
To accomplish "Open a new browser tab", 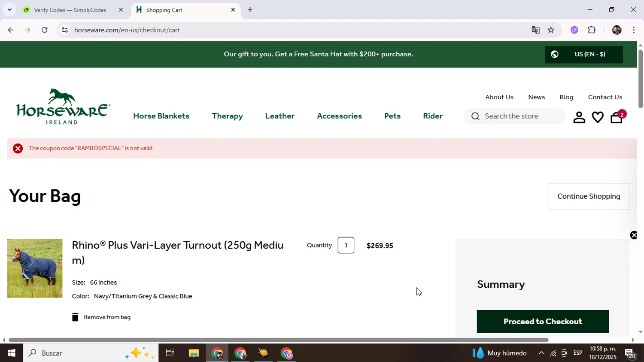I will [x=250, y=10].
